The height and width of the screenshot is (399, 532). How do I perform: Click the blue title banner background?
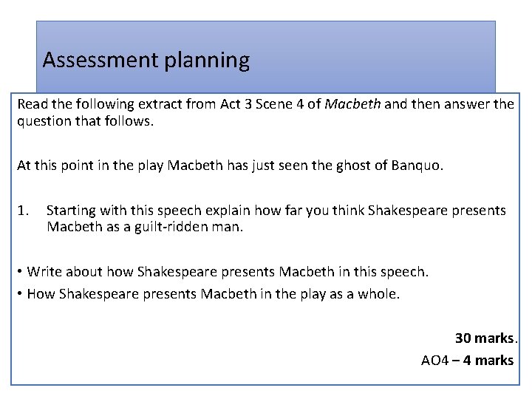(373, 57)
